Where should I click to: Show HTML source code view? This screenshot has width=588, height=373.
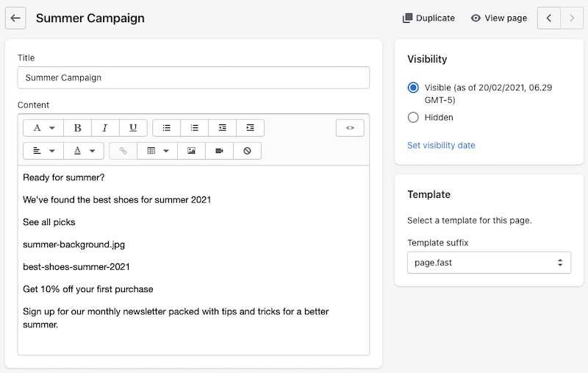pyautogui.click(x=350, y=128)
